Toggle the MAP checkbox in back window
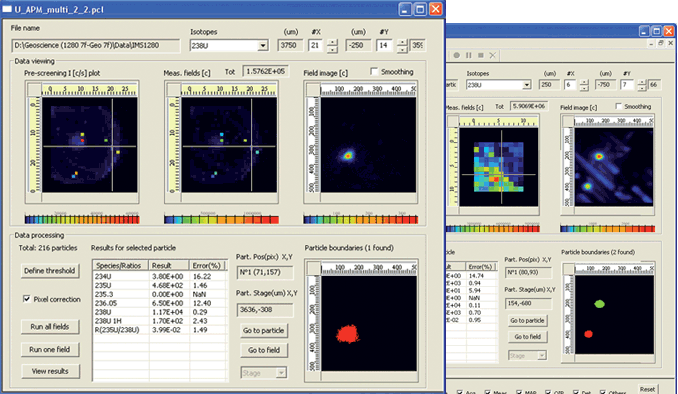678x394 pixels. point(519,392)
